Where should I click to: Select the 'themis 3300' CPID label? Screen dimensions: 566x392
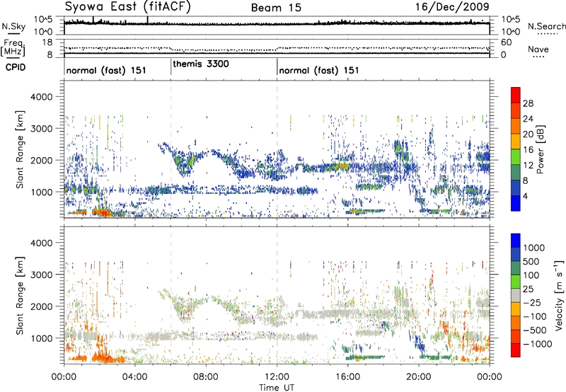[x=201, y=64]
